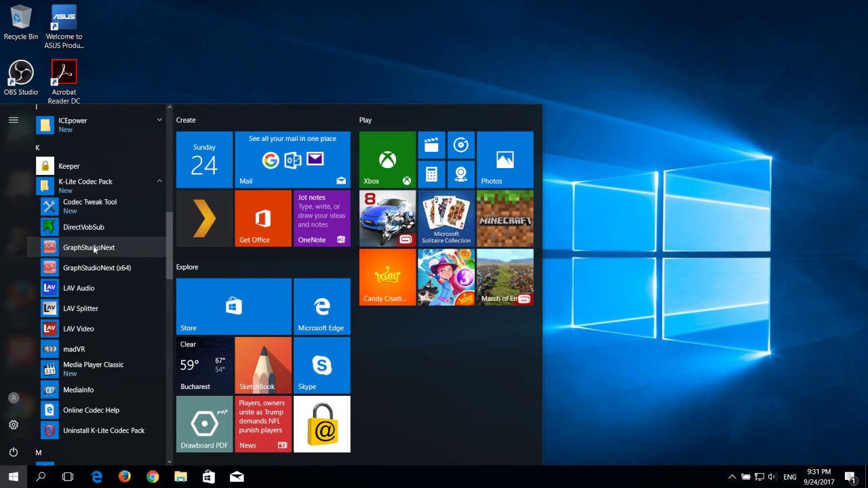The width and height of the screenshot is (868, 488).
Task: Open LAV Audio
Action: pyautogui.click(x=96, y=288)
